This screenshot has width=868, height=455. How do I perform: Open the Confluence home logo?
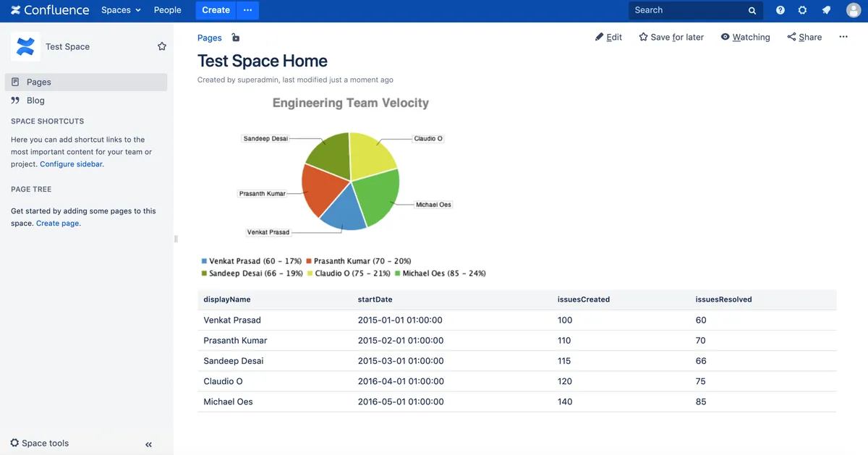(50, 10)
